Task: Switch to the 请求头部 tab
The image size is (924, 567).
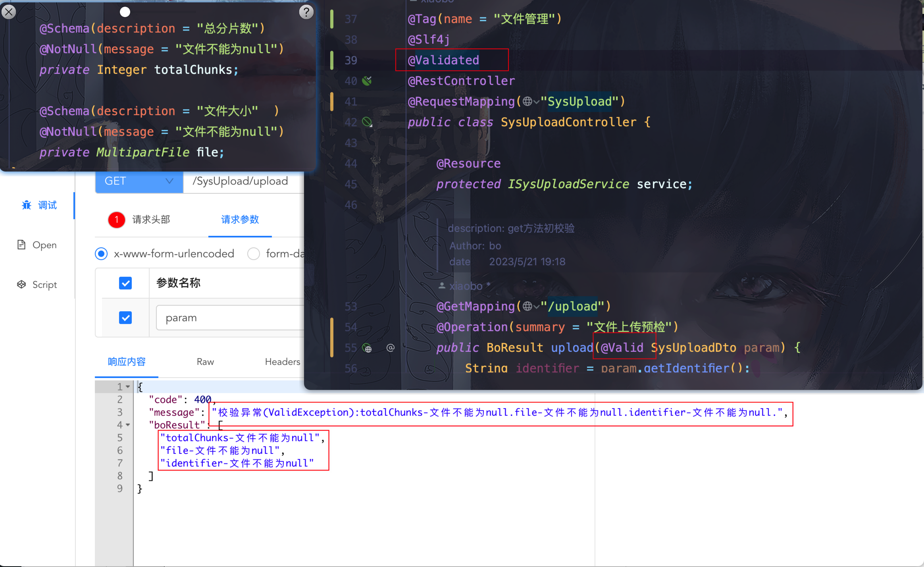Action: pos(151,219)
